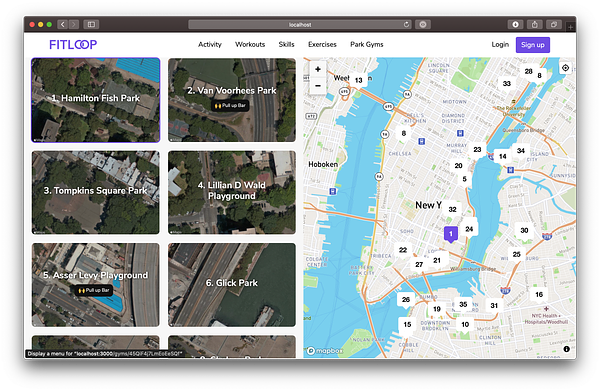
Task: Go to Workouts page
Action: 250,44
